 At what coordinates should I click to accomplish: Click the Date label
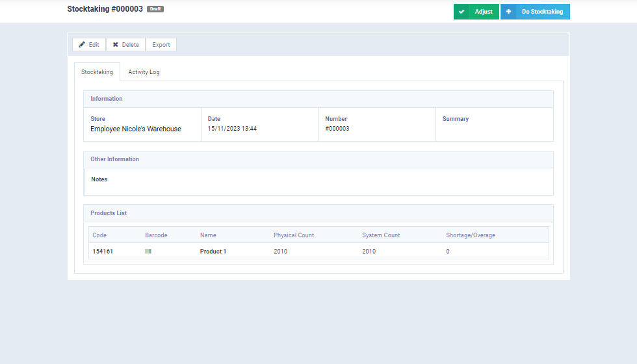[214, 118]
